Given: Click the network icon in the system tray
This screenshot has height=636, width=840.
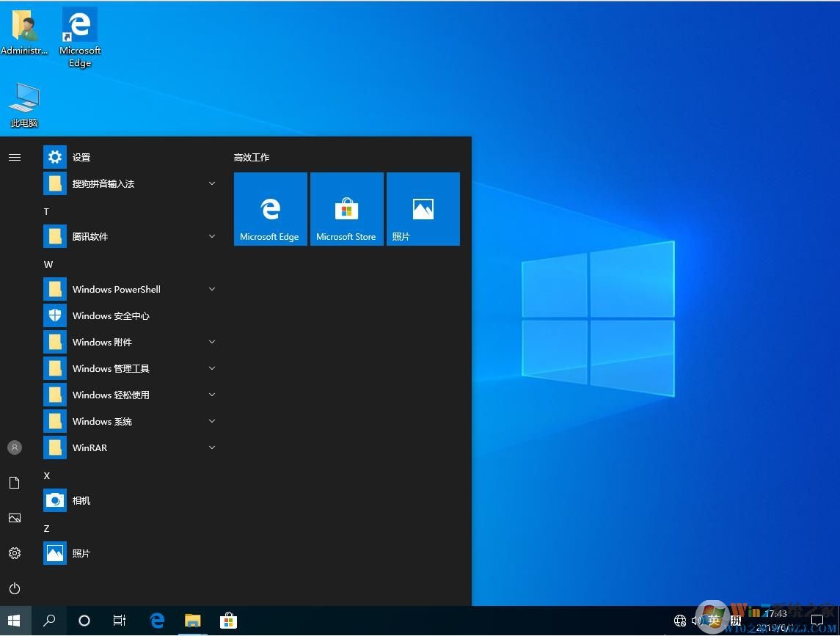Looking at the screenshot, I should [680, 621].
